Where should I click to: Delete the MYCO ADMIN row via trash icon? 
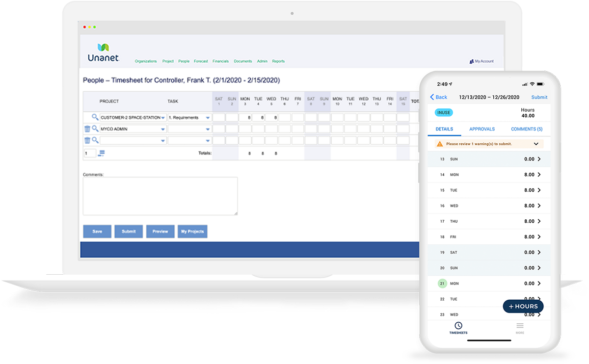(87, 128)
